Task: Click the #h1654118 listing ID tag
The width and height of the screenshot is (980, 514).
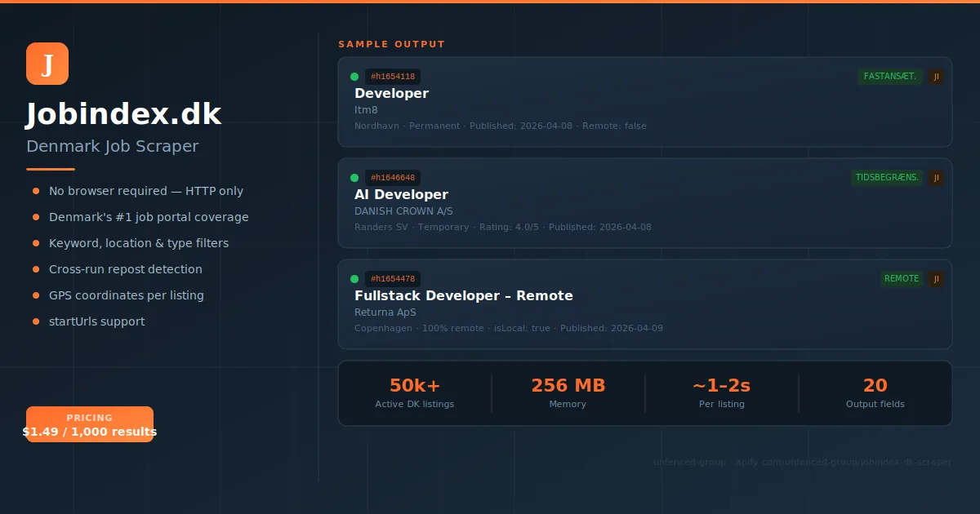Action: (x=393, y=76)
